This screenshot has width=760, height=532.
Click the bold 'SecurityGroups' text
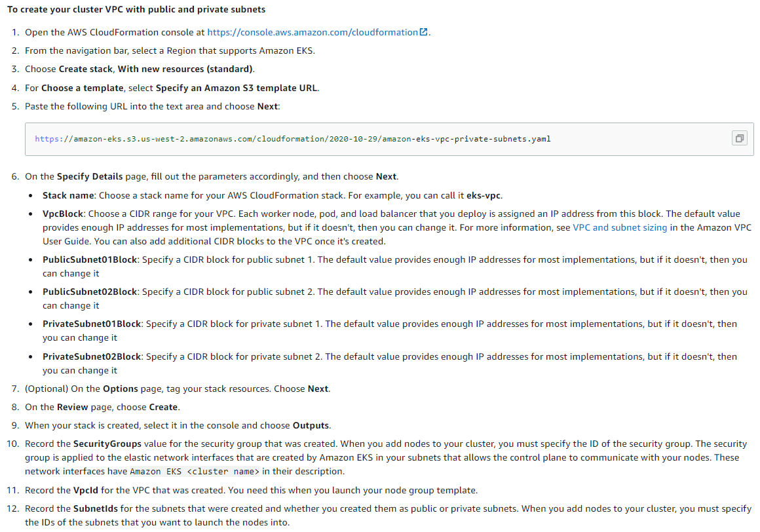(107, 444)
